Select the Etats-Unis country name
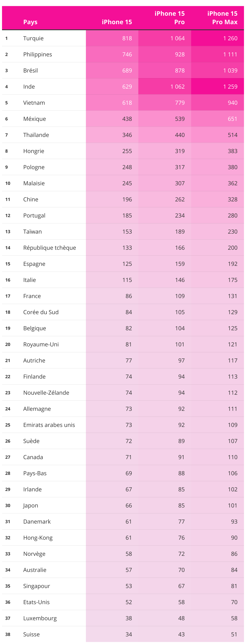 36,602
